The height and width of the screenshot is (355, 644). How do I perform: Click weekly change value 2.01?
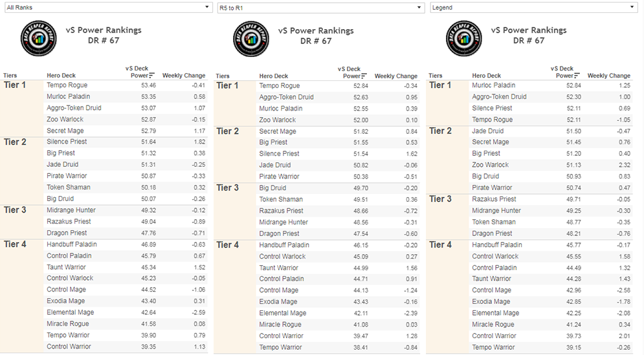[x=625, y=336]
